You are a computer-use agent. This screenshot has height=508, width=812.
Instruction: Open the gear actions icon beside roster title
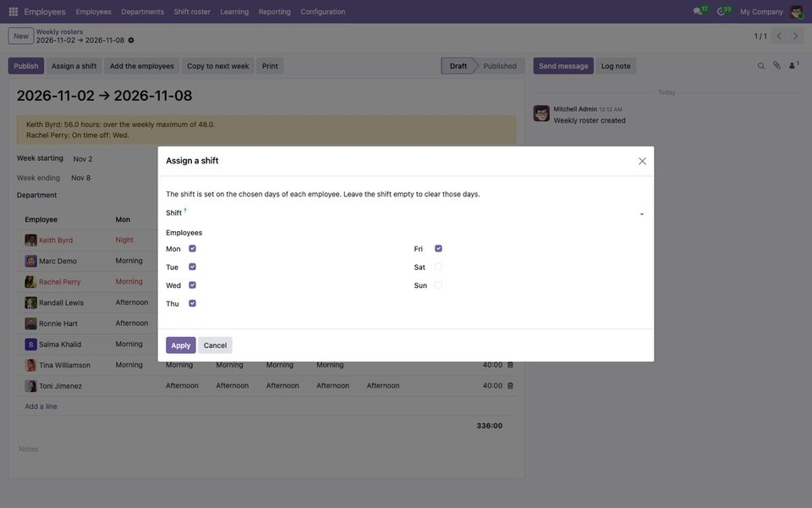tap(131, 41)
